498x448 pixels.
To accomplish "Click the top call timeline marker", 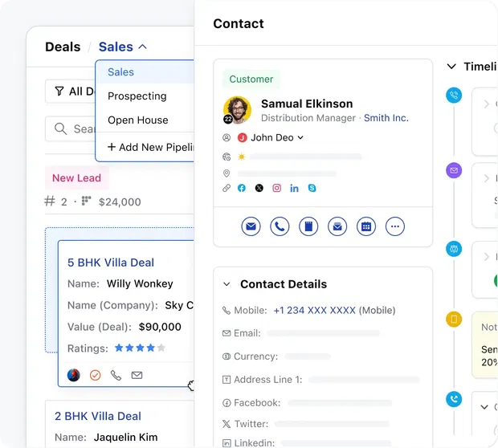I will pos(454,96).
